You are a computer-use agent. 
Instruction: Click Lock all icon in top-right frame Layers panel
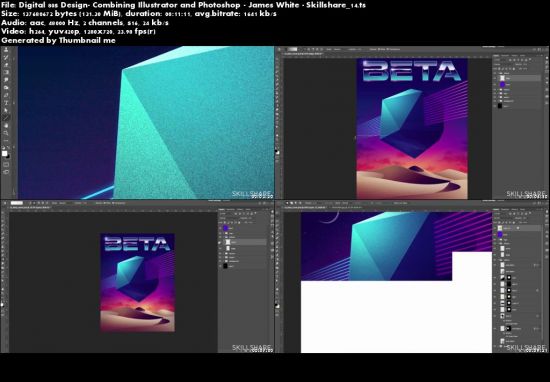pyautogui.click(x=514, y=69)
